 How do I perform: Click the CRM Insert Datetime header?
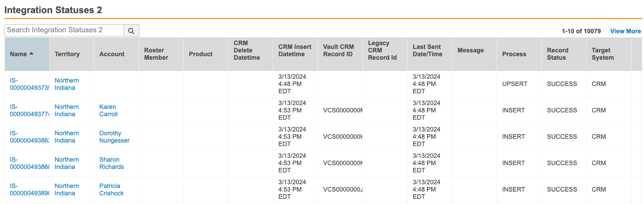tap(295, 50)
